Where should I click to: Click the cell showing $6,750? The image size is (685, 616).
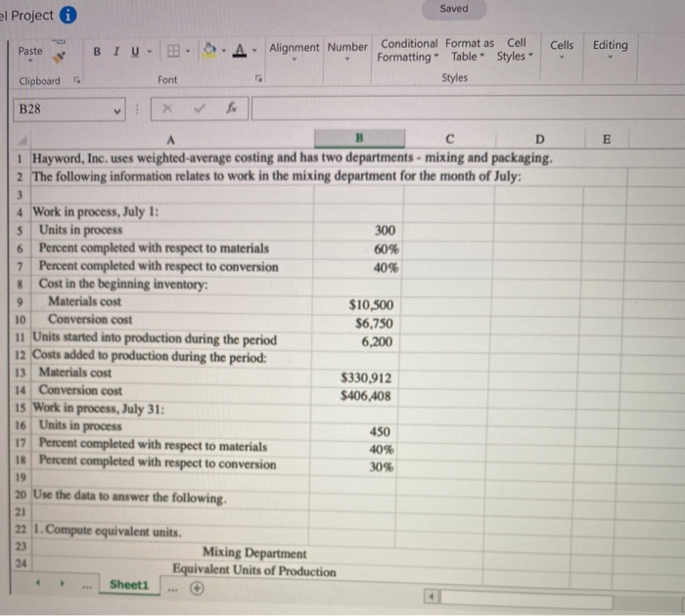coord(356,323)
